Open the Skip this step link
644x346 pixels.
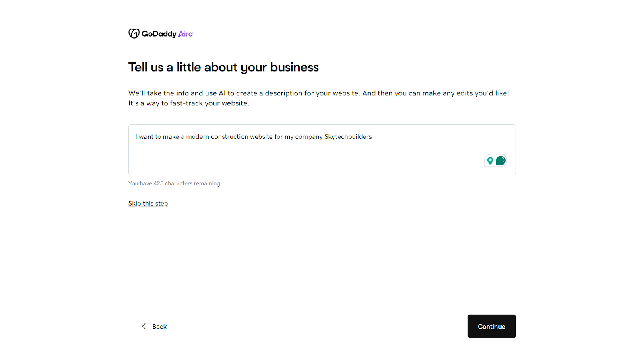pos(148,203)
